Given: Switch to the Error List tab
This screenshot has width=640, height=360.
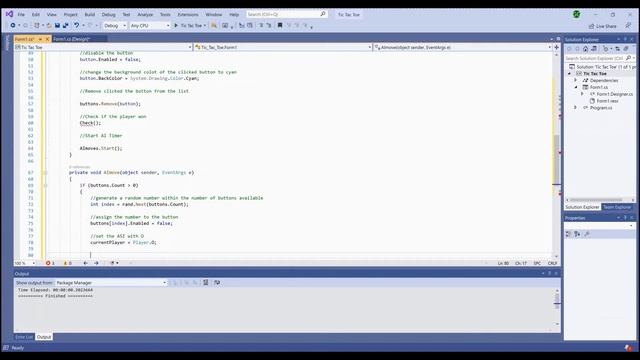Looking at the screenshot, I should tap(24, 337).
